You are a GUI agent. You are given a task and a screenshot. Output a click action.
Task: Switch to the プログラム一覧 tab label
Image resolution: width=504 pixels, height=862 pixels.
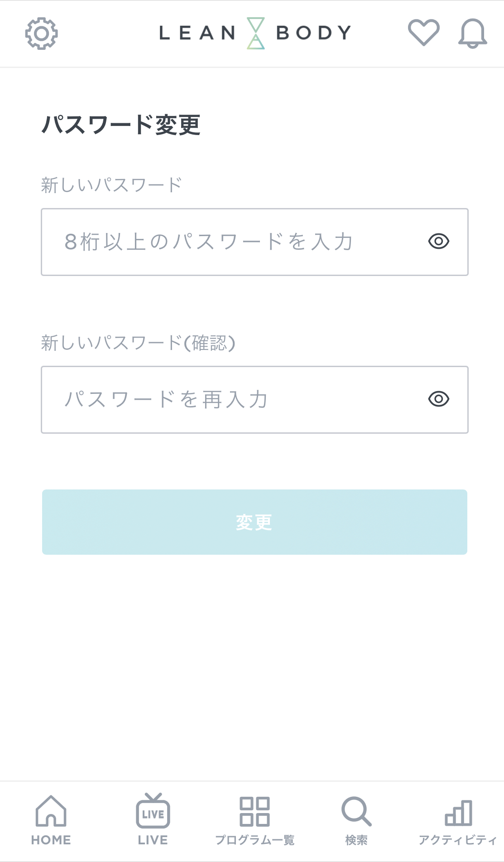point(254,840)
